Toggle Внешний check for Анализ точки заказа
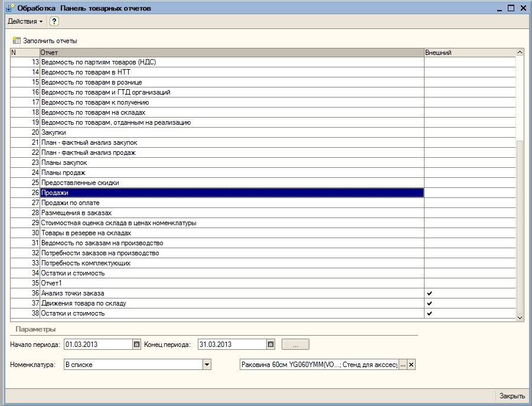This screenshot has width=532, height=406. 429,293
